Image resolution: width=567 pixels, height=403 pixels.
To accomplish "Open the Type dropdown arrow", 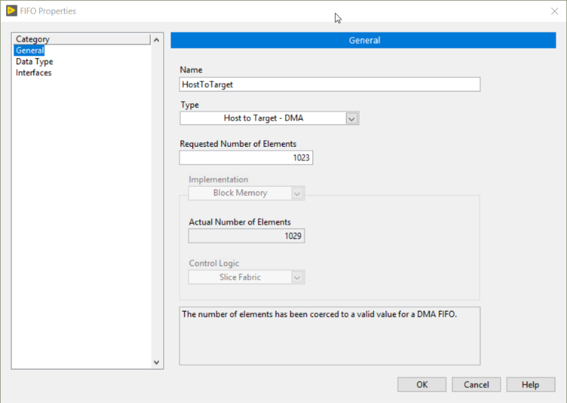I will click(352, 118).
